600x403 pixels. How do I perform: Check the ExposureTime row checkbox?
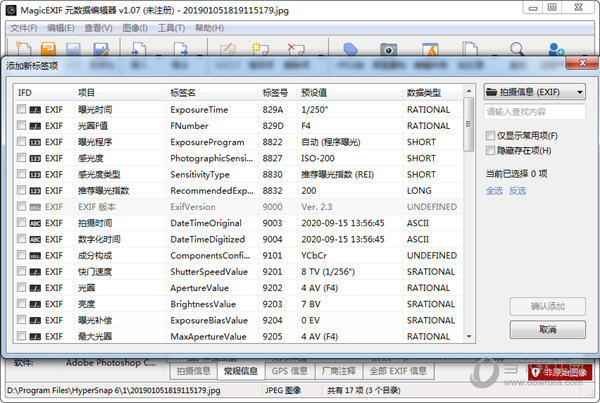[x=21, y=109]
